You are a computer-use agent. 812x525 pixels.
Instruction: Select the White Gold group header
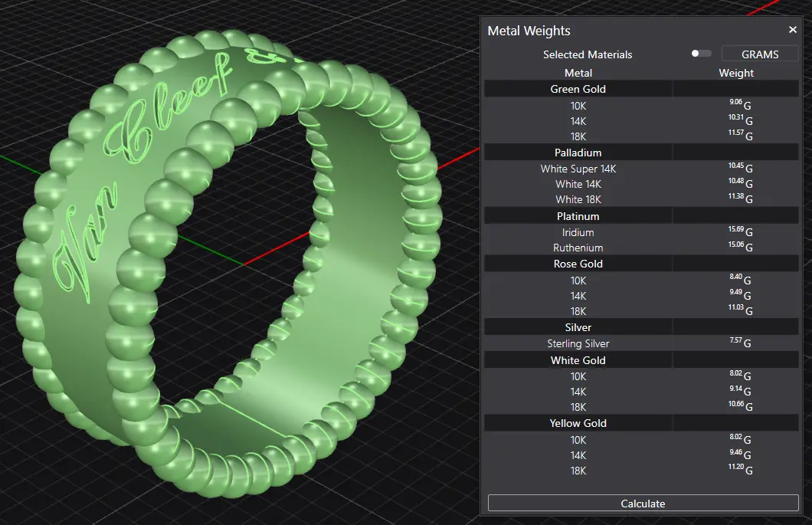tap(578, 360)
